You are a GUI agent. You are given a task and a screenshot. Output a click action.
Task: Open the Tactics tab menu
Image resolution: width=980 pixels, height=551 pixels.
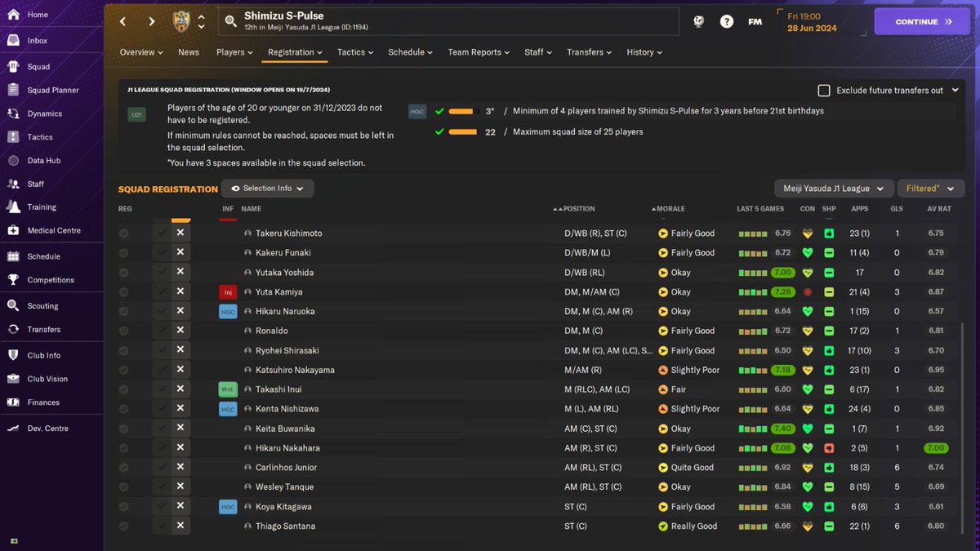coord(355,52)
